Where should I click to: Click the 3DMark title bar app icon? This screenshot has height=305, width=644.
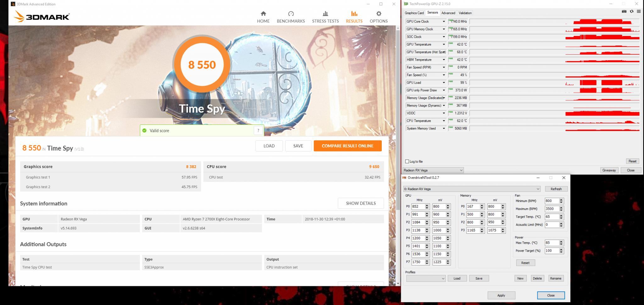click(x=13, y=4)
